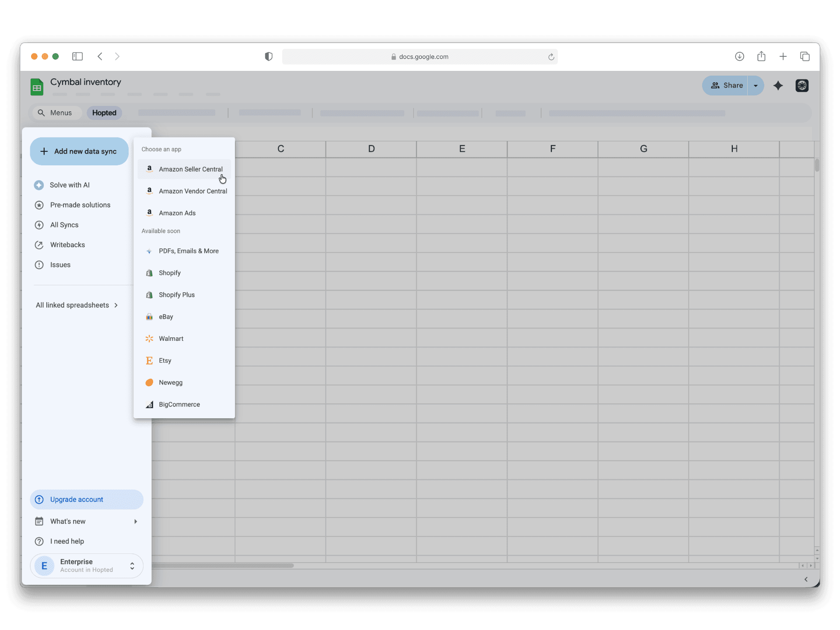Screen dimensions: 840x630
Task: Select the Etsy app icon
Action: tap(149, 360)
